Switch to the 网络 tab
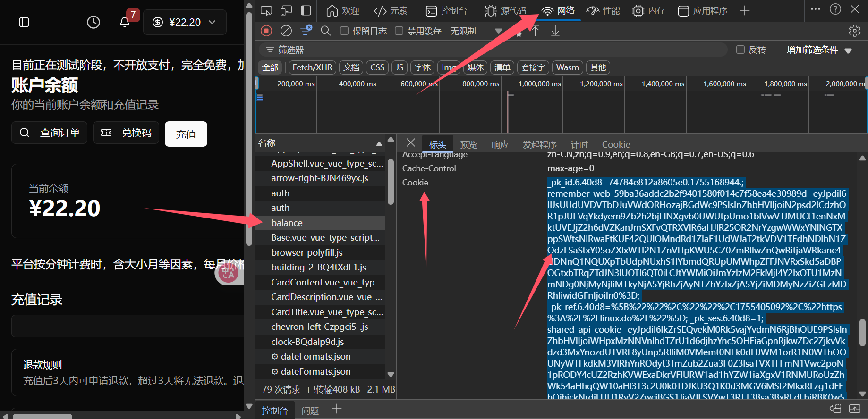 [558, 10]
